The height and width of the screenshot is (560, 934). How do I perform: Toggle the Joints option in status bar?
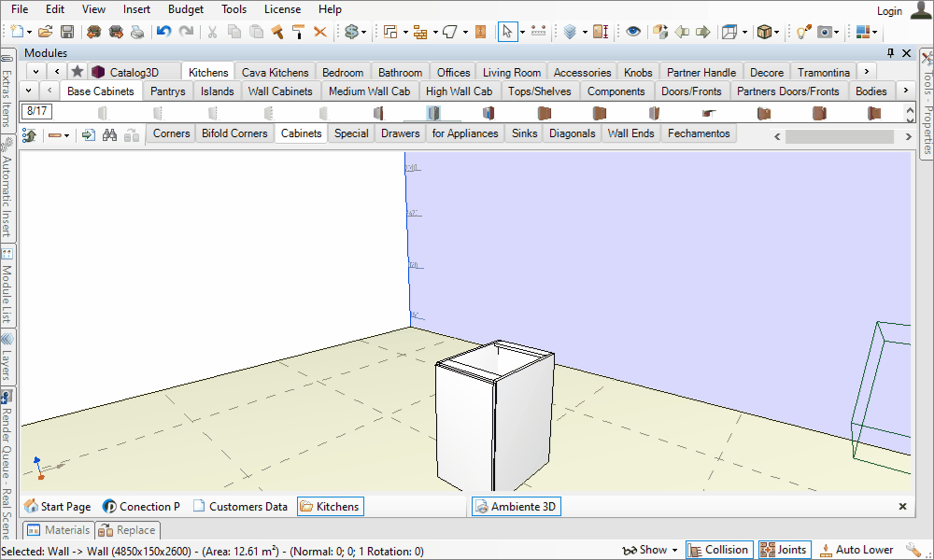click(x=783, y=550)
